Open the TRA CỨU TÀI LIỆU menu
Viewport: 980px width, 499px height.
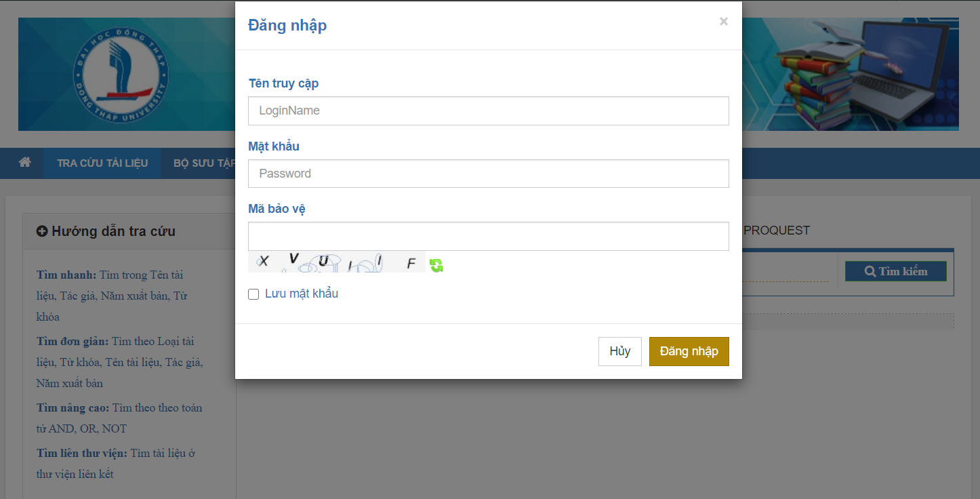(102, 163)
